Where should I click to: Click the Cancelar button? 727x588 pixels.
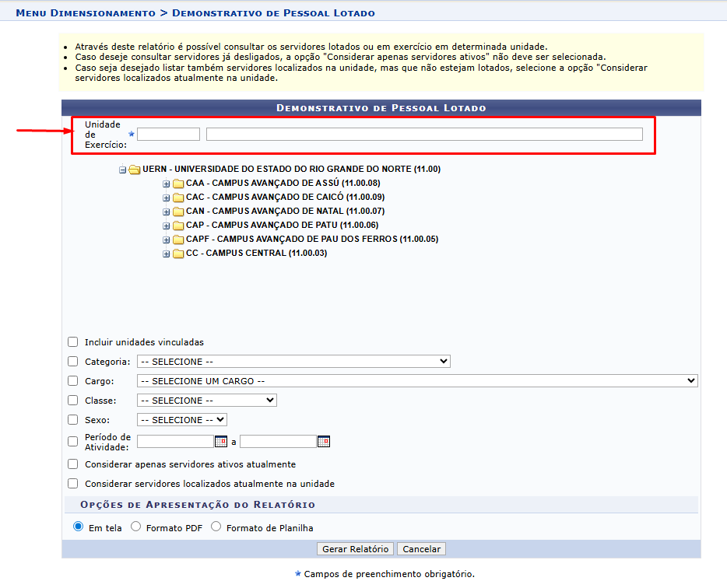coord(421,549)
